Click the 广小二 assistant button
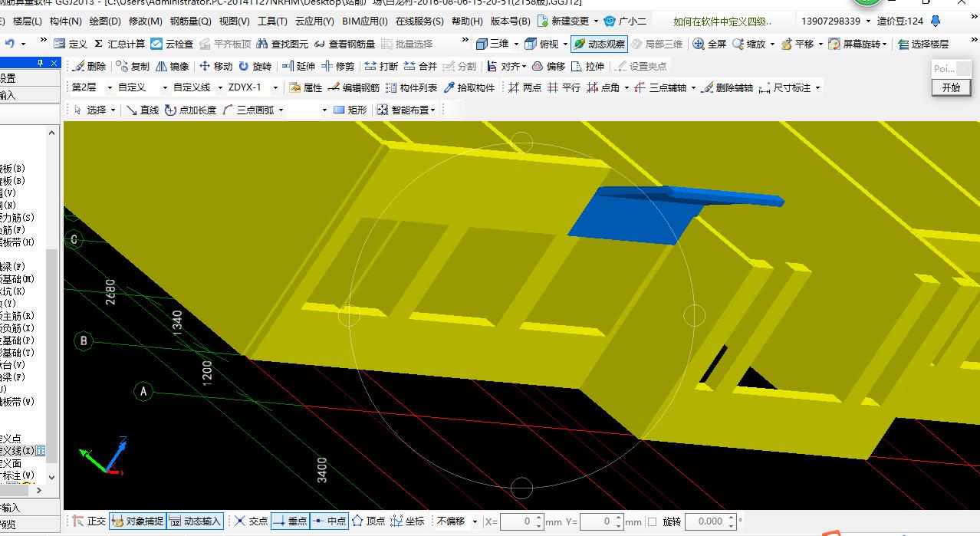Screen dimensions: 980x536 tap(626, 21)
